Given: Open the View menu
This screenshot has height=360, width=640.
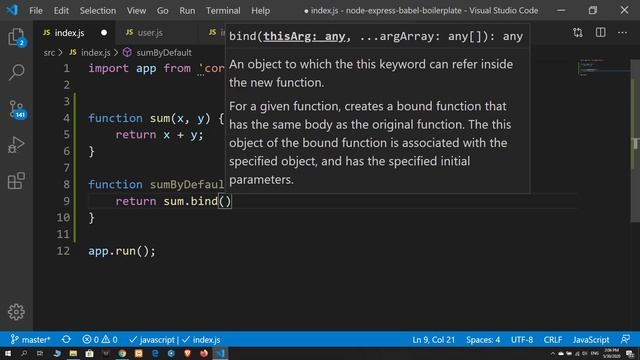Looking at the screenshot, I should click(x=136, y=11).
